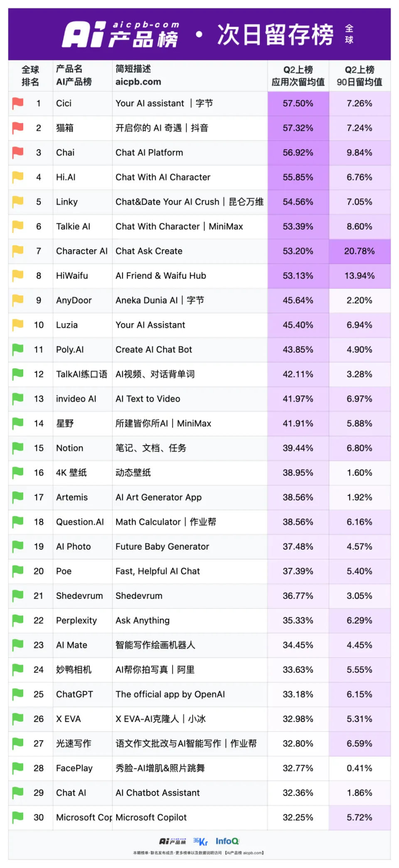The width and height of the screenshot is (399, 868).
Task: Click the 36Kr logo in the footer
Action: 200,841
